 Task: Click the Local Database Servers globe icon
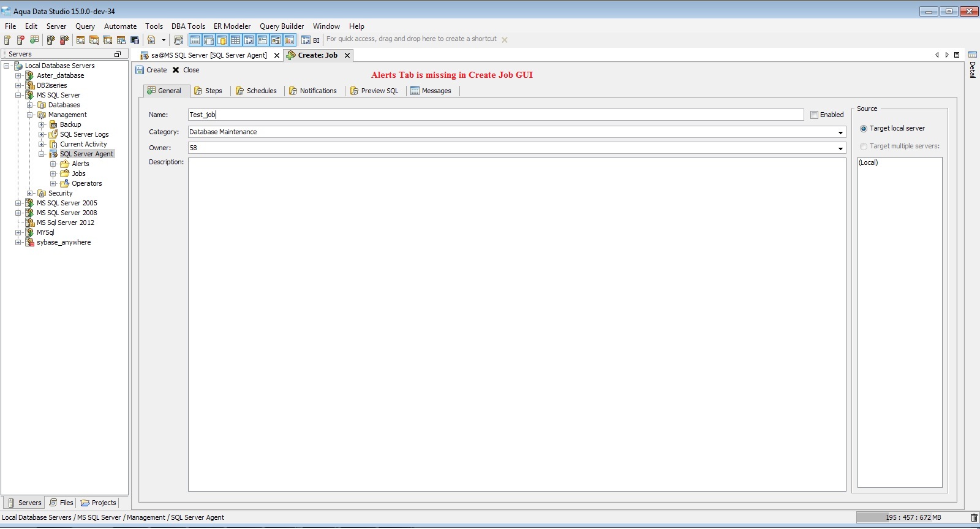click(18, 66)
